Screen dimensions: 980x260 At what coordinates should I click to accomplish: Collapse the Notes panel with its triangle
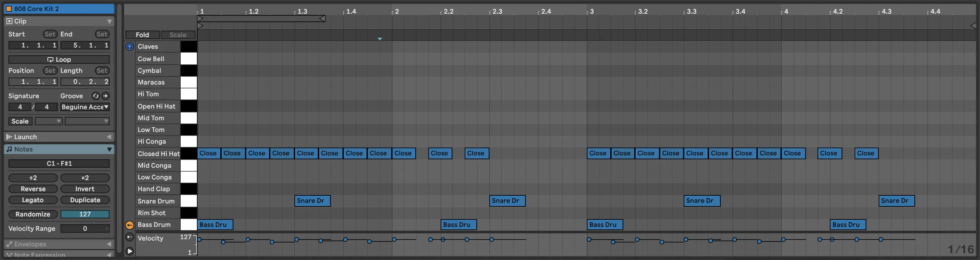(x=109, y=149)
